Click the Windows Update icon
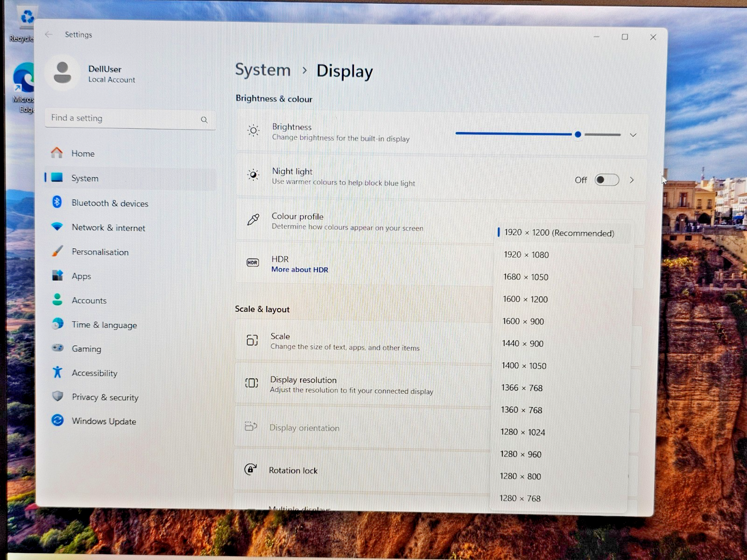The image size is (747, 560). pos(57,420)
